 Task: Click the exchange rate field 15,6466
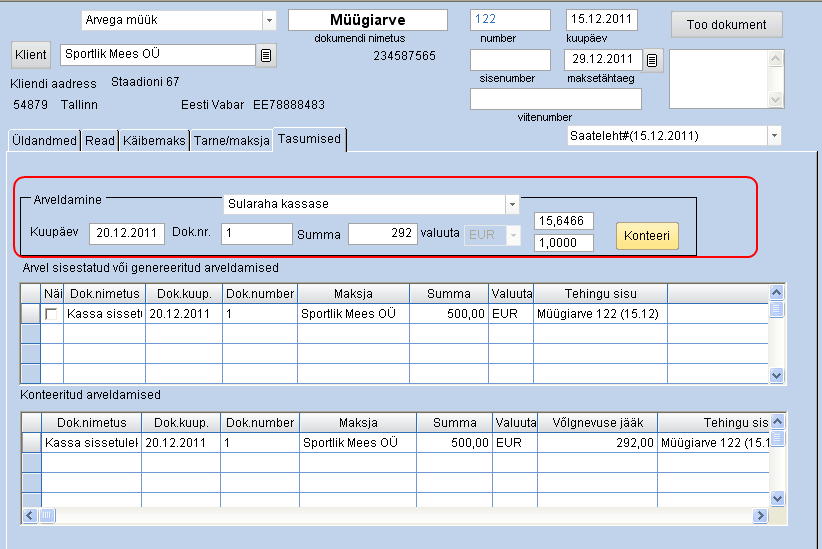point(564,221)
